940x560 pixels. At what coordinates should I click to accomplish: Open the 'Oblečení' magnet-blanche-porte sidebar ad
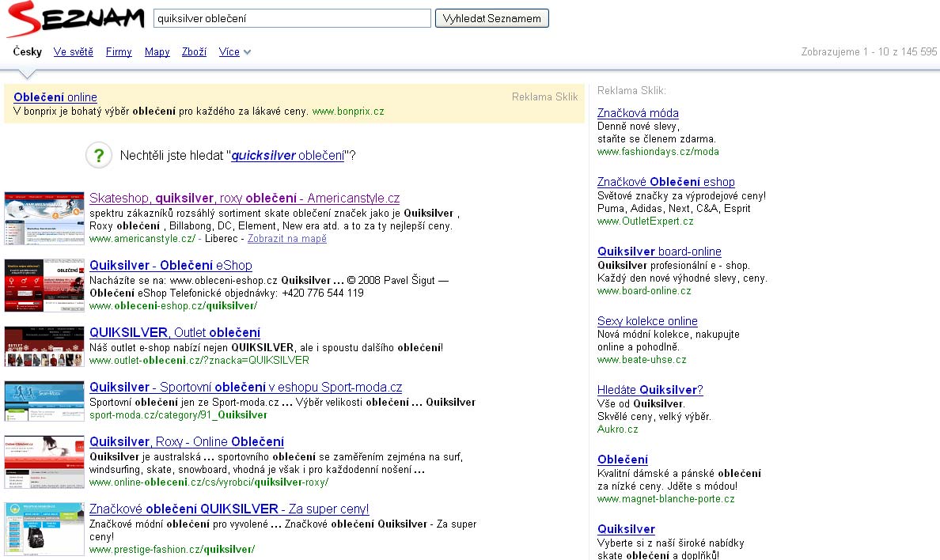point(623,460)
